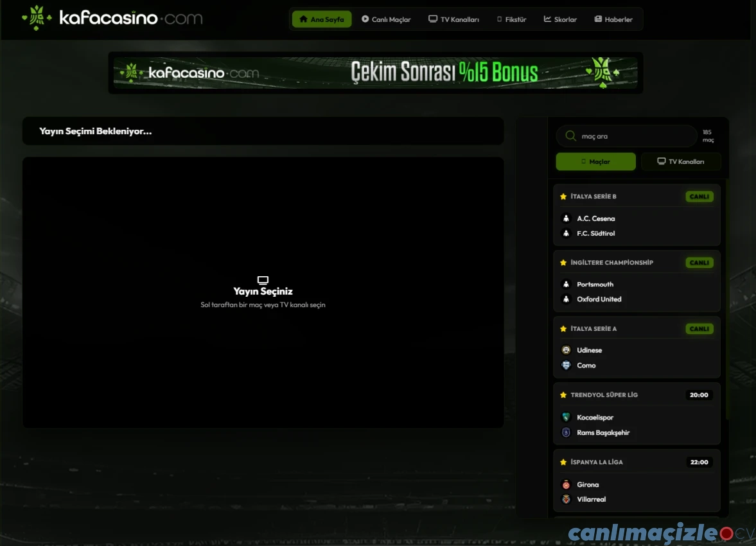Click the maç ara search field

[x=626, y=136]
